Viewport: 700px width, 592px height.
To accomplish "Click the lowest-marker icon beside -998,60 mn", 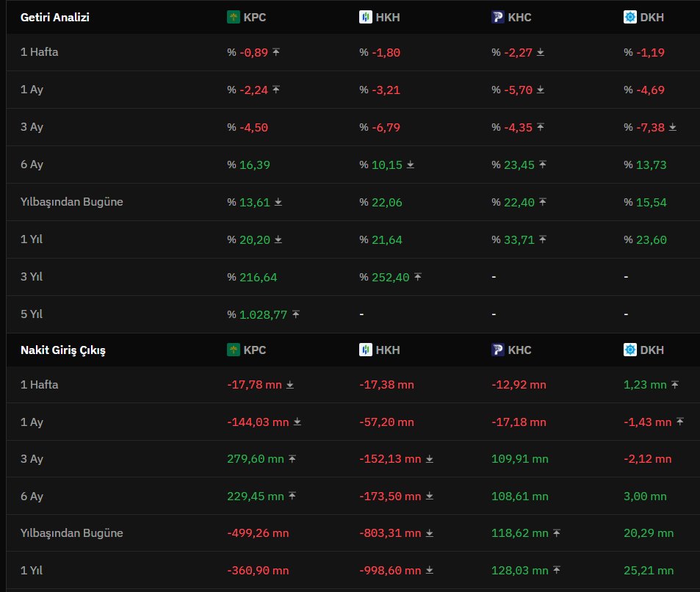I will [429, 570].
